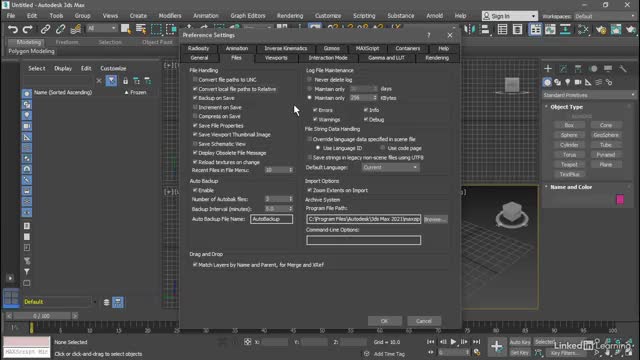Adjust Recent Files in File Menu spinner
This screenshot has height=360, width=640.
pyautogui.click(x=291, y=170)
